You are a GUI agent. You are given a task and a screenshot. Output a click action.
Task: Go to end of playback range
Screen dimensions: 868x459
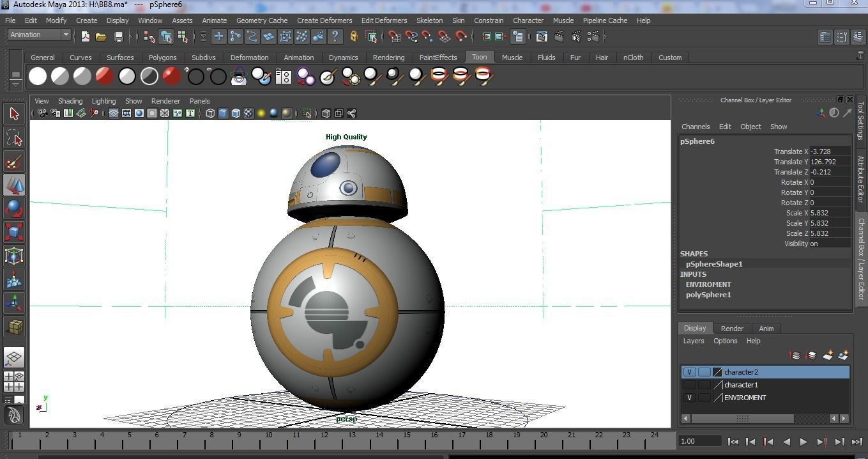[857, 441]
